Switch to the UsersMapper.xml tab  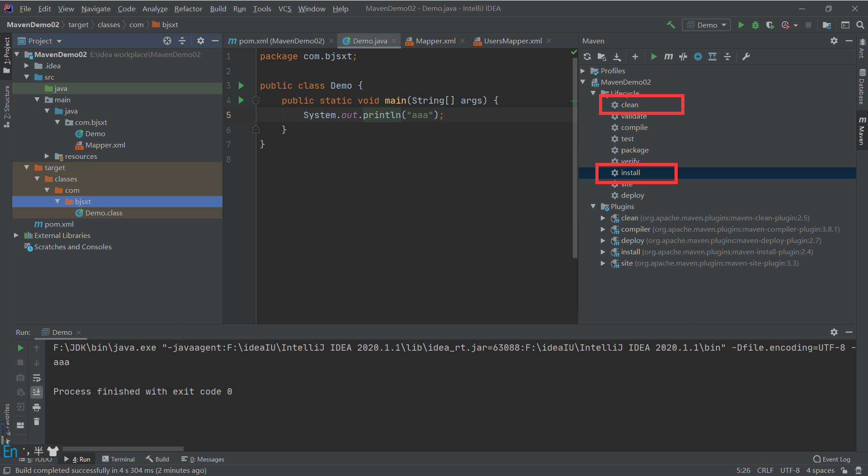click(513, 41)
